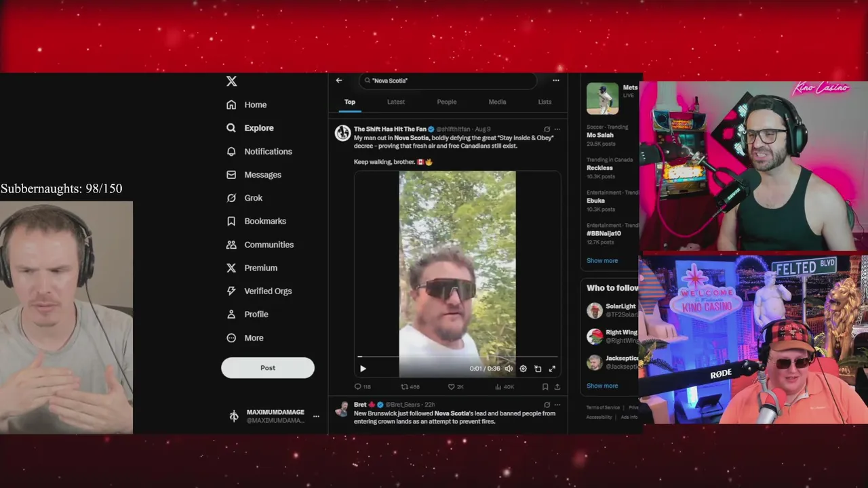This screenshot has height=488, width=868.
Task: Go back with the arrow
Action: (339, 81)
